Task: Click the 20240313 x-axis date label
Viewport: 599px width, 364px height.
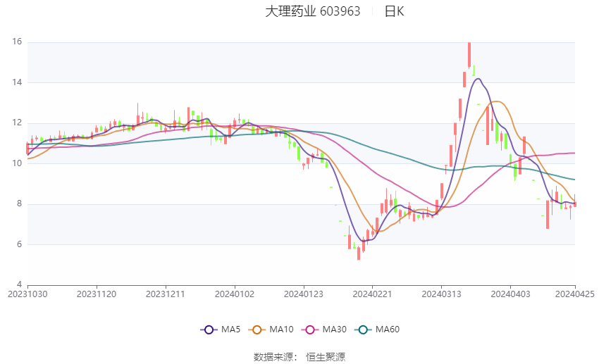Action: tap(441, 294)
